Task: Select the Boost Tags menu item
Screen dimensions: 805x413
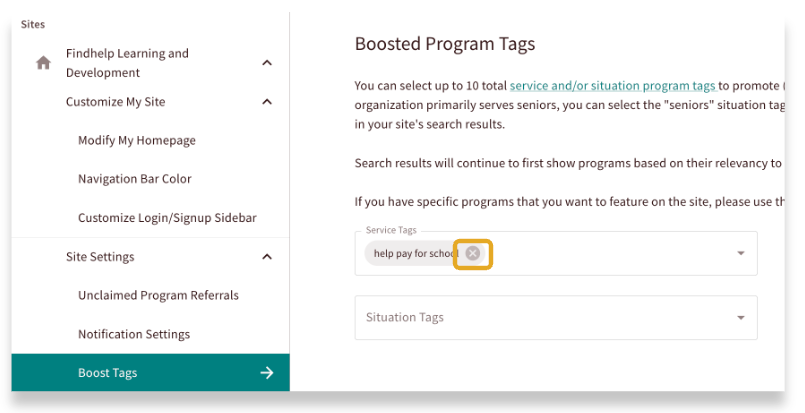Action: pos(108,373)
